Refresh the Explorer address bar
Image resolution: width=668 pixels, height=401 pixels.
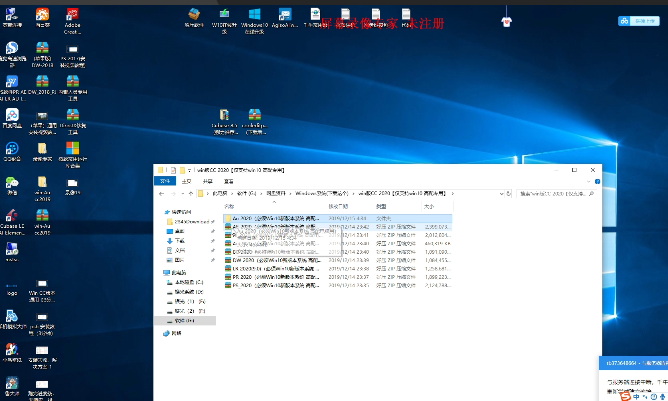(x=508, y=193)
